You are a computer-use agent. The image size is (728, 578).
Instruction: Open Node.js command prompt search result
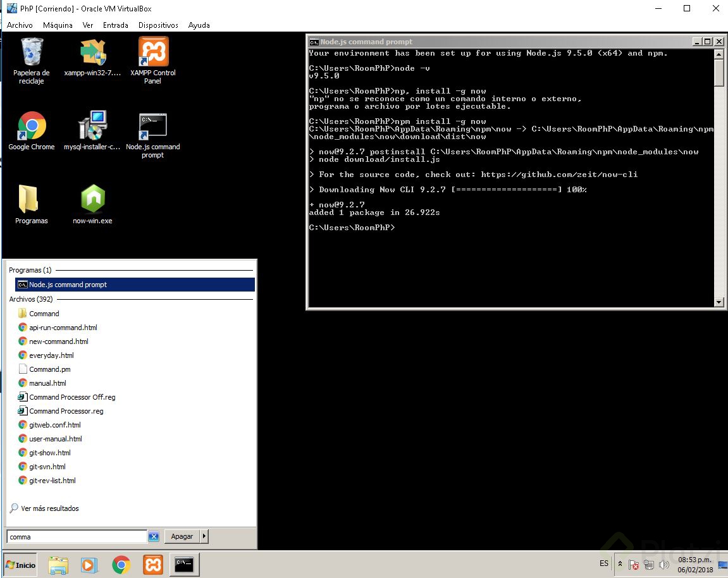pyautogui.click(x=135, y=285)
